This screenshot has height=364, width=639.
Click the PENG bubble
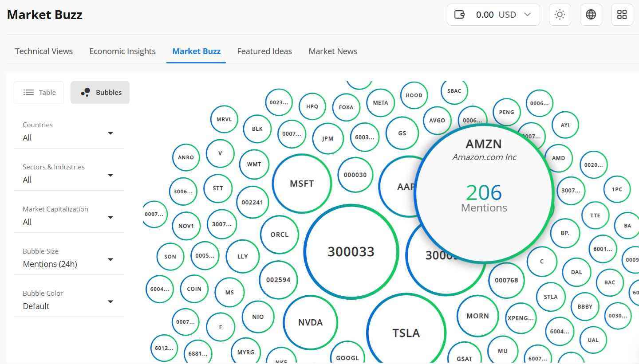[x=506, y=112]
